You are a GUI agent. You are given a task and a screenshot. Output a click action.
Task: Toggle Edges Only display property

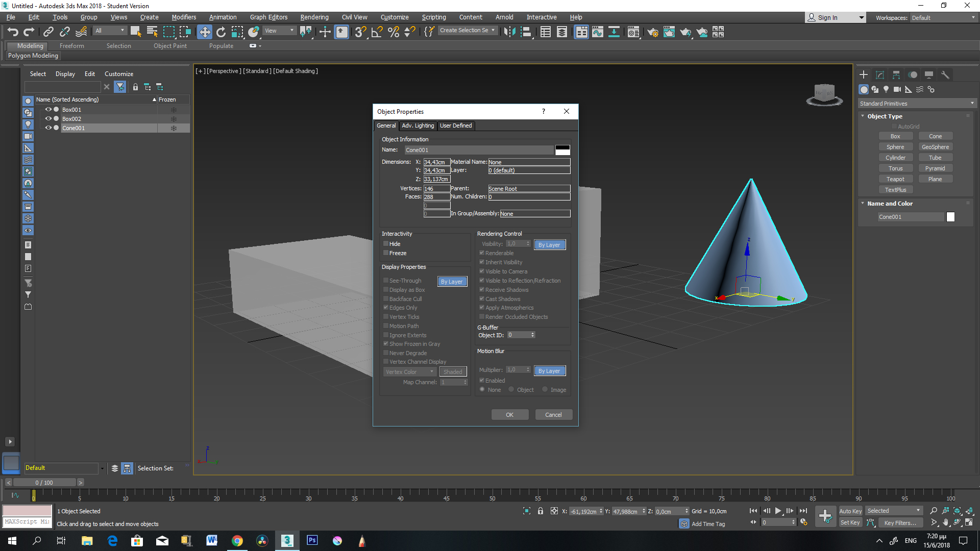click(x=386, y=308)
